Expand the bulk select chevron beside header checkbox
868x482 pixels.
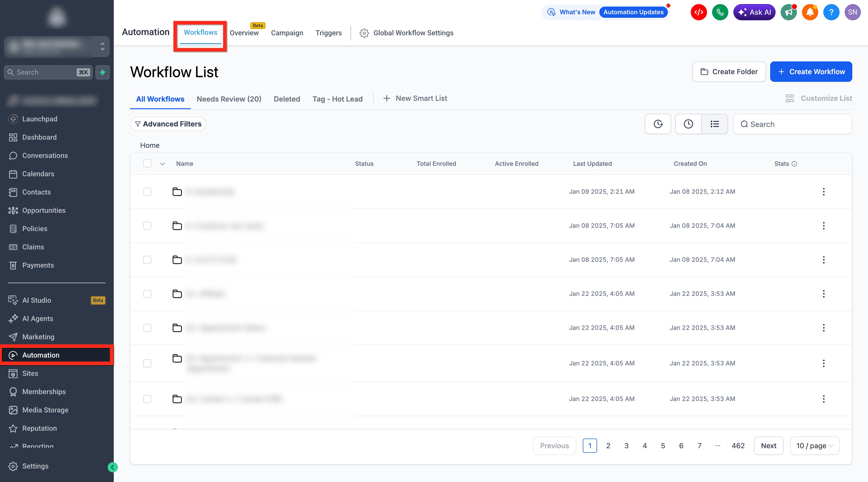[163, 164]
